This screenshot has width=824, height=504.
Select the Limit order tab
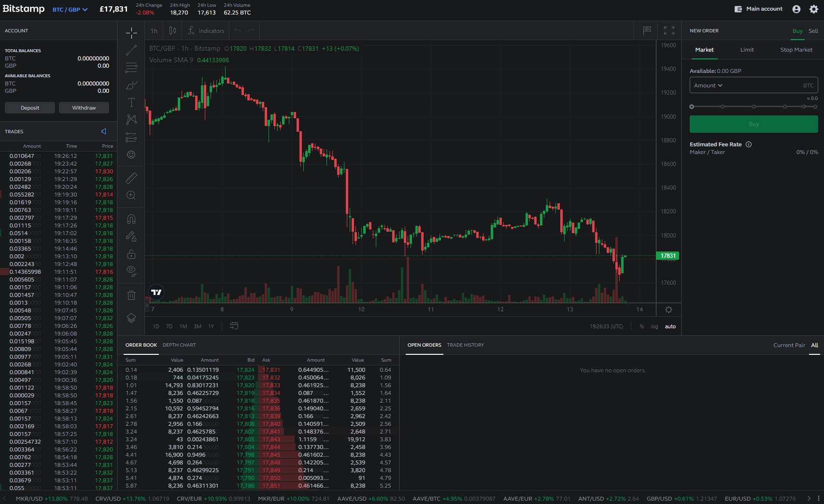[747, 50]
